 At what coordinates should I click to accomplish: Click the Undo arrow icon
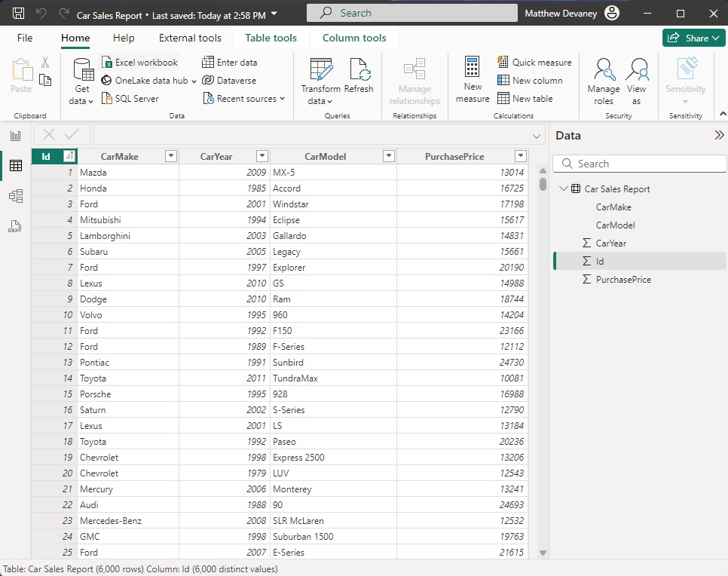41,14
